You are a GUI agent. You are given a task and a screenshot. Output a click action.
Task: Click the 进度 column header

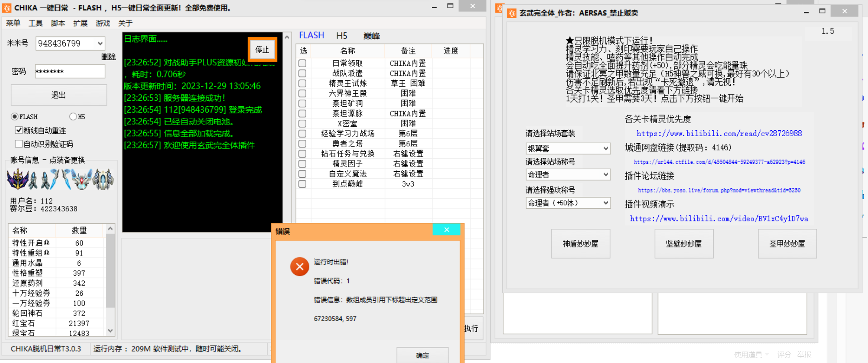click(451, 51)
